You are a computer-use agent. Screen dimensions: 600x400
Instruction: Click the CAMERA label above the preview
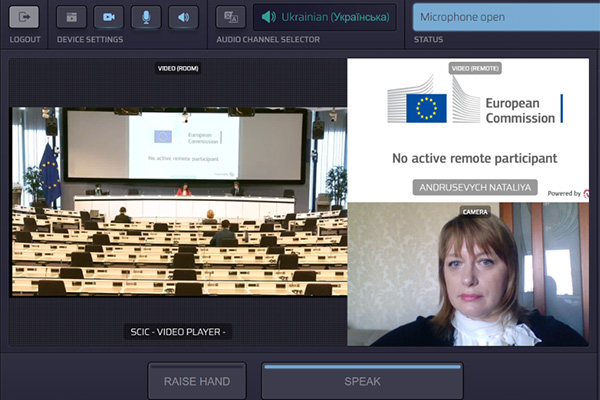coord(474,211)
